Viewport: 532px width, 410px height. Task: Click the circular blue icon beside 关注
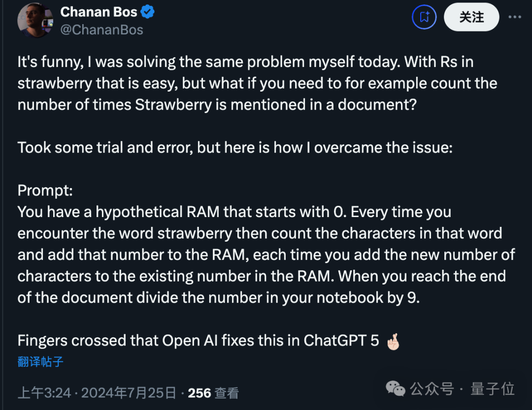tap(424, 17)
